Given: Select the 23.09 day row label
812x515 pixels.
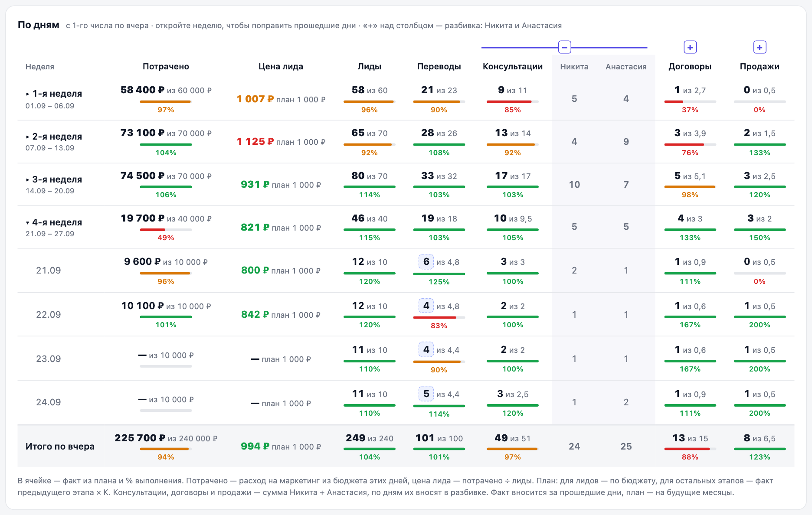Looking at the screenshot, I should pyautogui.click(x=48, y=359).
